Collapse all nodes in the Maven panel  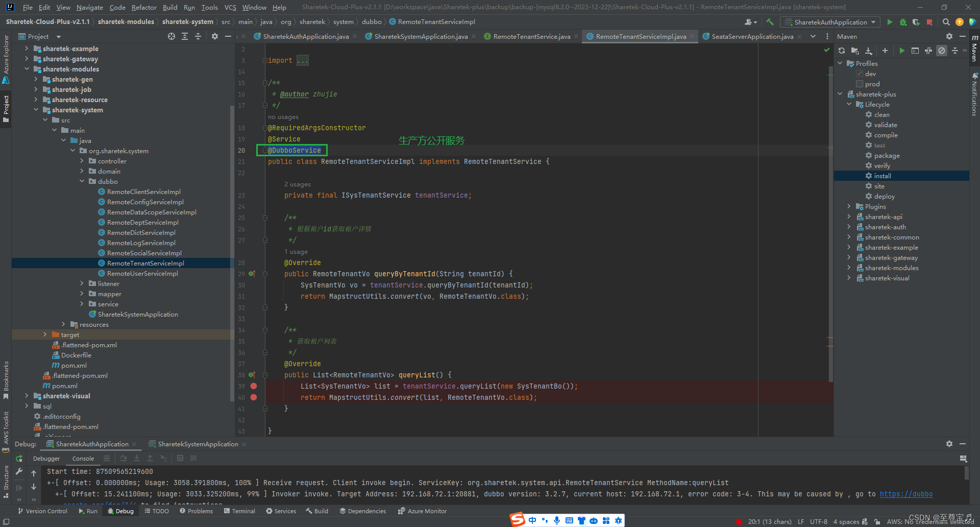(955, 51)
